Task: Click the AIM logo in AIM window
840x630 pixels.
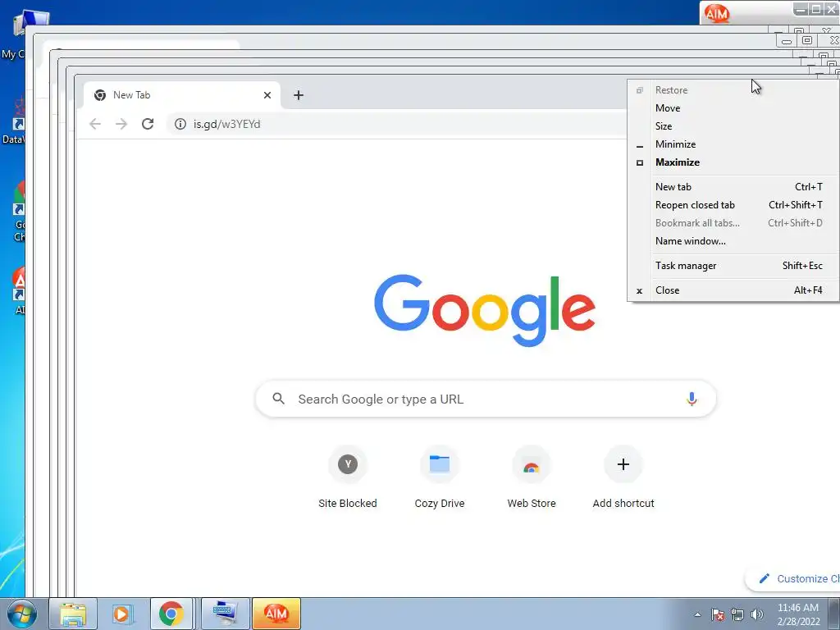Action: [717, 13]
